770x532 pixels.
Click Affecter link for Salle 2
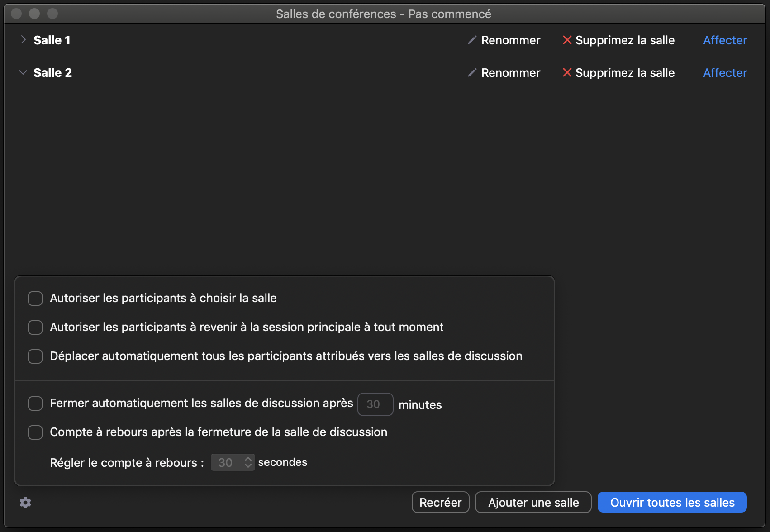[x=725, y=73]
